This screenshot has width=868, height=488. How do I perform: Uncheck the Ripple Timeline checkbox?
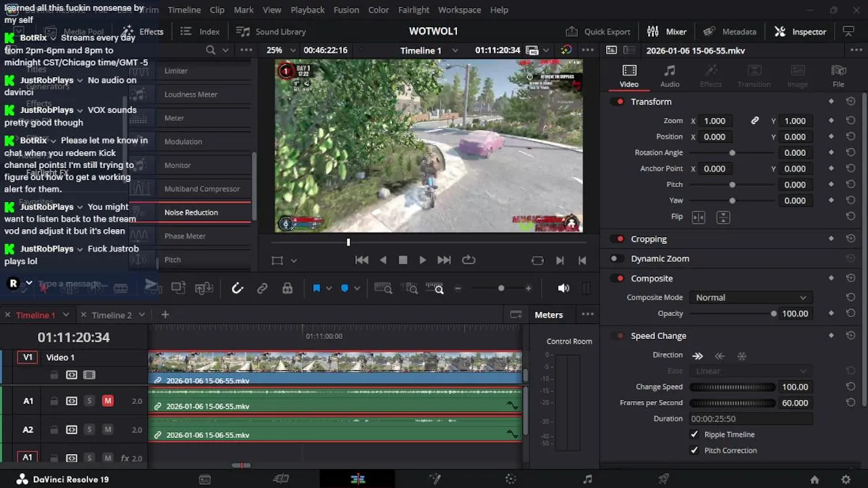[x=694, y=434]
